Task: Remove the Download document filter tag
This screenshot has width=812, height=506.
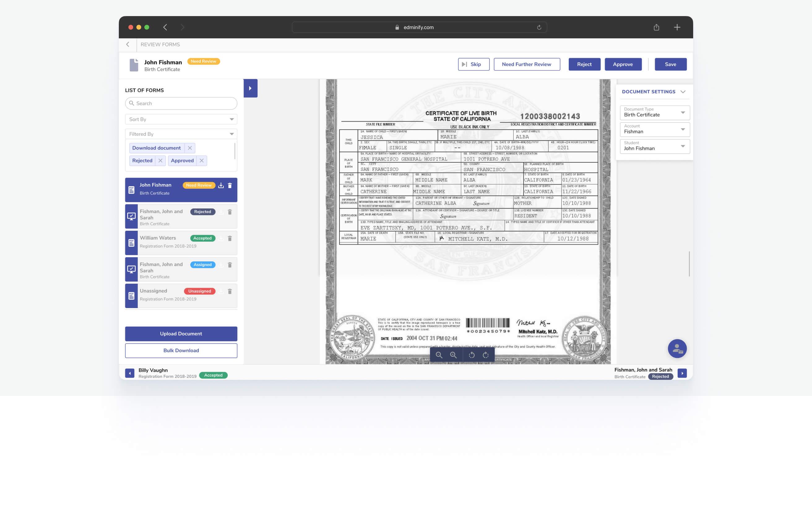Action: (190, 148)
